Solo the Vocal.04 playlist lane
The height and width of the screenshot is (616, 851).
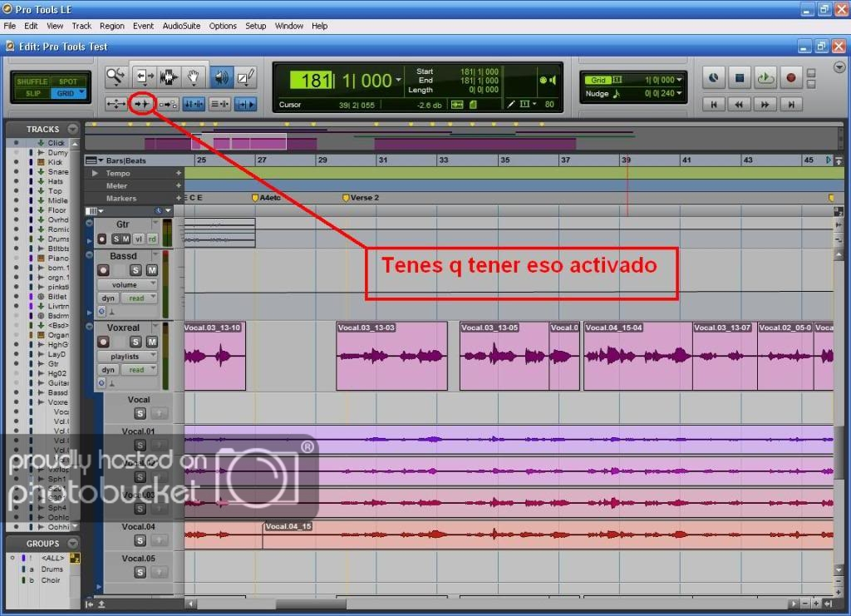coord(140,540)
